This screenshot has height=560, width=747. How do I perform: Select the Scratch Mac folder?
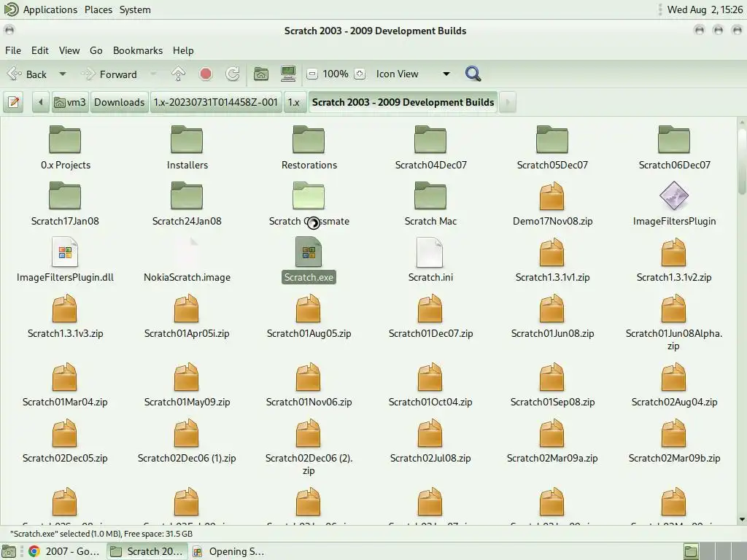(x=430, y=204)
